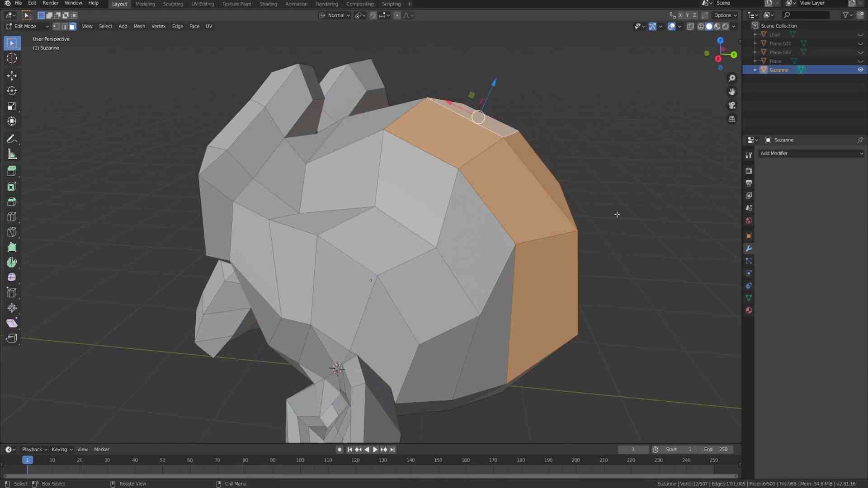868x488 pixels.
Task: Open the outliner filter dropdown
Action: [847, 15]
